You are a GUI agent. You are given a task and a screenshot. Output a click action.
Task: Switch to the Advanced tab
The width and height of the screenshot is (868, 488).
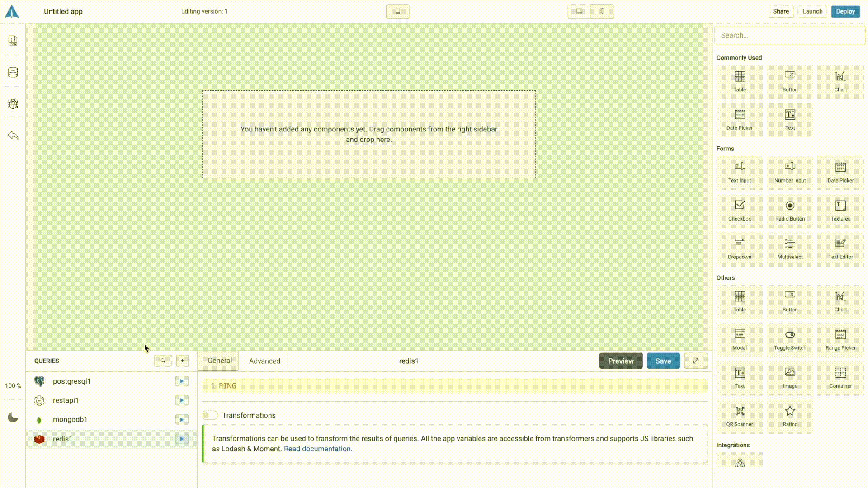tap(264, 361)
